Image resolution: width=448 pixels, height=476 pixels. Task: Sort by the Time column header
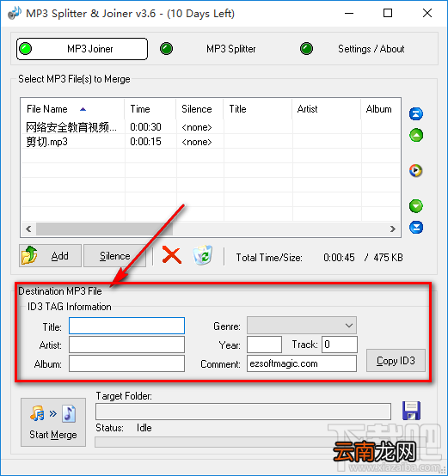(150, 109)
